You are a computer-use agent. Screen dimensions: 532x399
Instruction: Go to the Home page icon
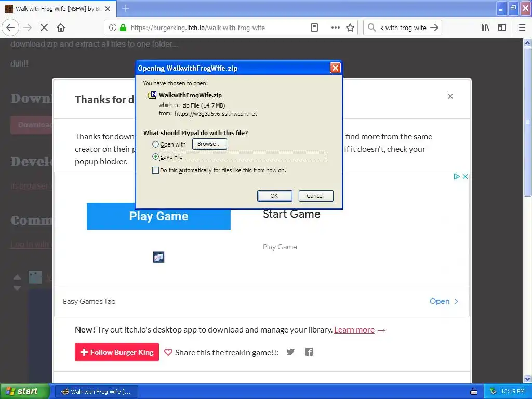point(61,28)
